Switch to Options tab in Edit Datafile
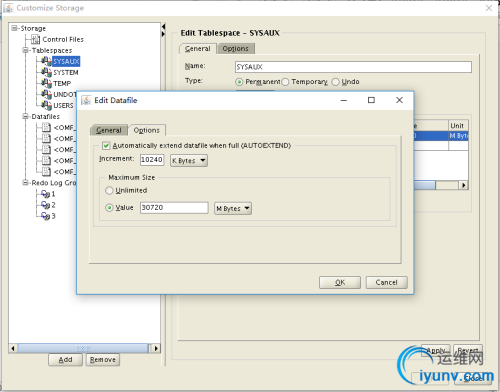 point(147,130)
